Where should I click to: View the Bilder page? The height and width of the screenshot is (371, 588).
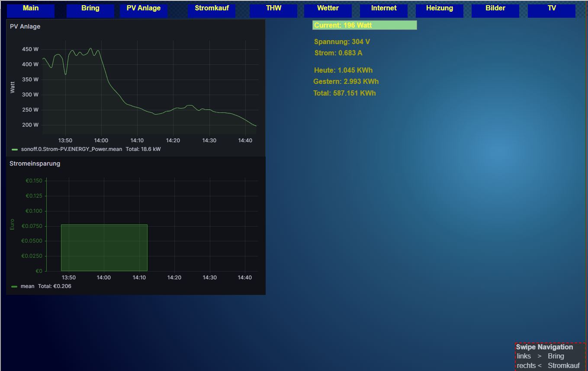[495, 10]
